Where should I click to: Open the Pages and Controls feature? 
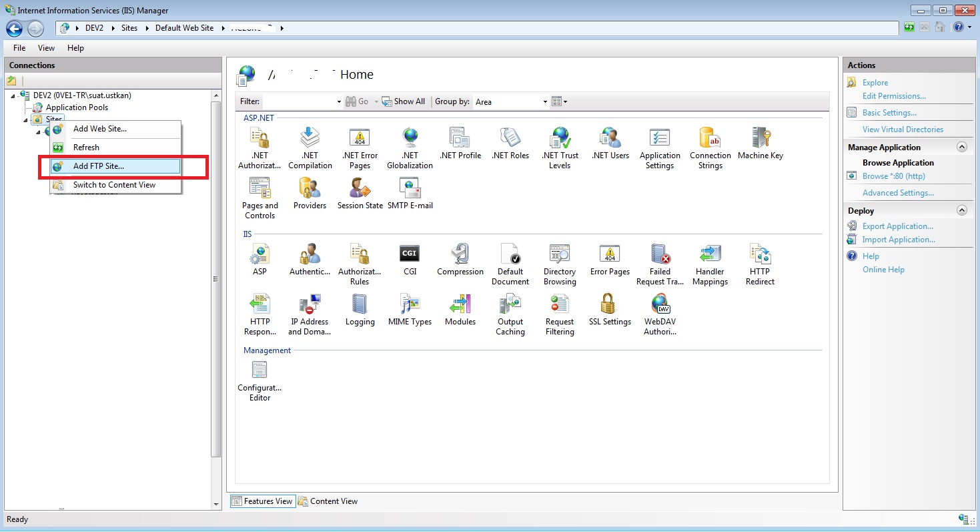260,198
